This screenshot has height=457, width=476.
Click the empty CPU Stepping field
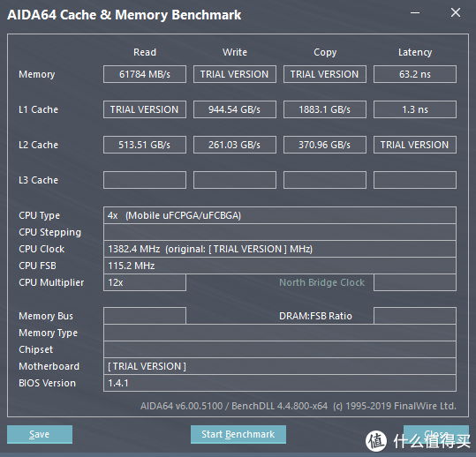[x=280, y=232]
